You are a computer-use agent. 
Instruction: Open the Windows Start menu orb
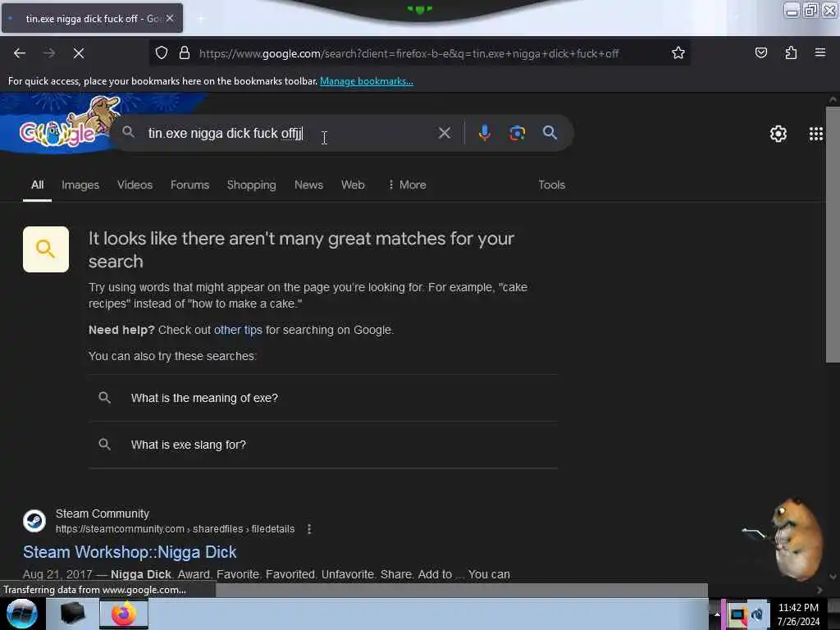point(22,614)
